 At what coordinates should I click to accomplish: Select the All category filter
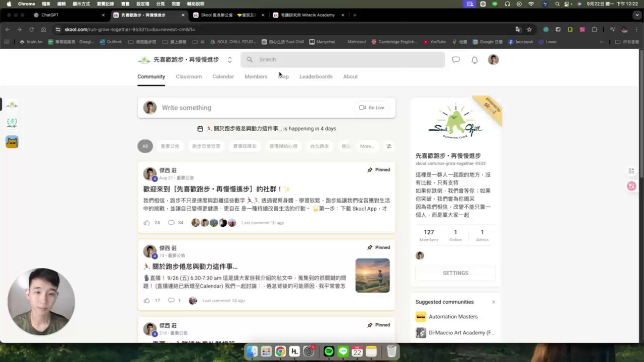[145, 146]
